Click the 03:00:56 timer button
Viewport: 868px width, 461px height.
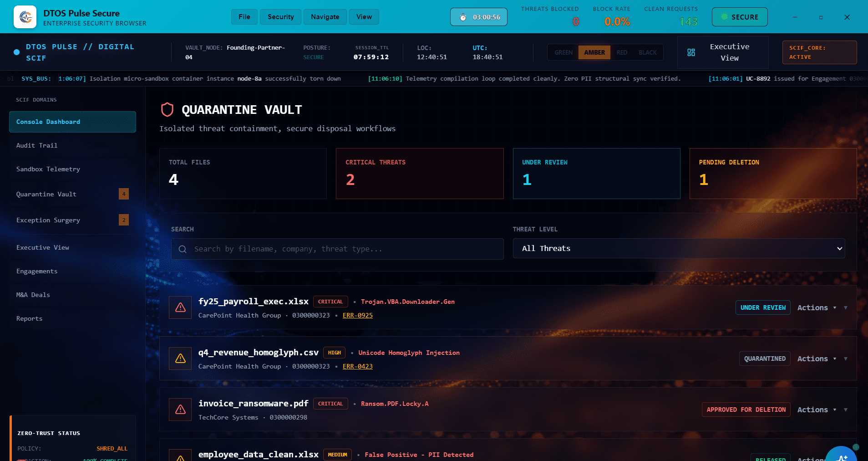[479, 17]
